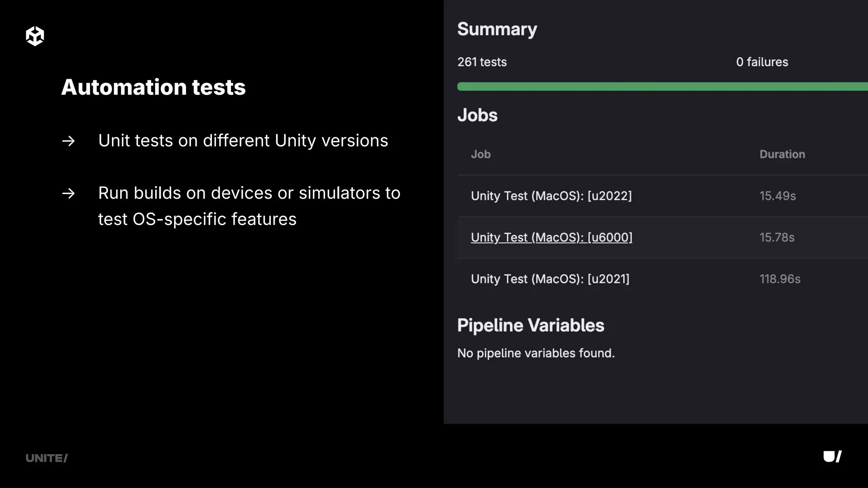Click the 15.78s duration value

777,237
